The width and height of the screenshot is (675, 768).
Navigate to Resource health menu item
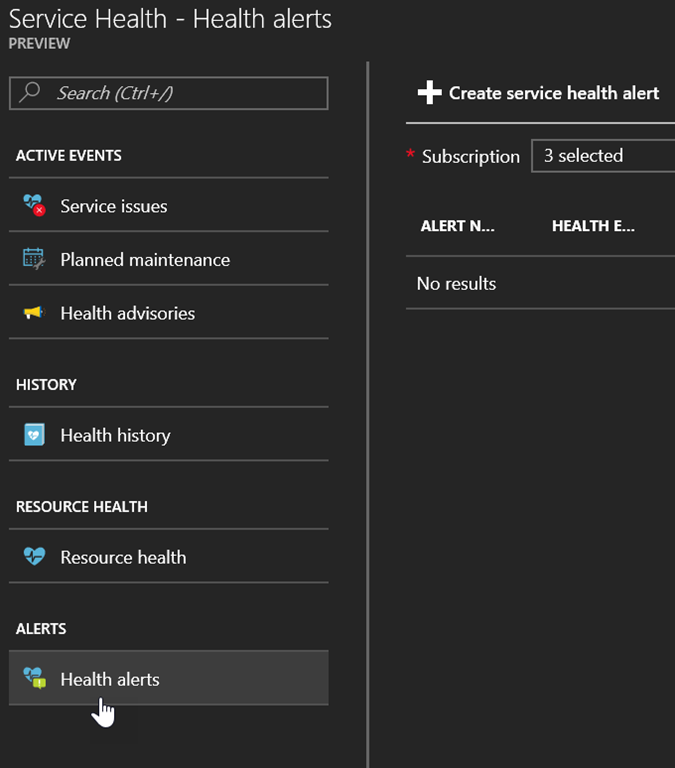point(123,557)
